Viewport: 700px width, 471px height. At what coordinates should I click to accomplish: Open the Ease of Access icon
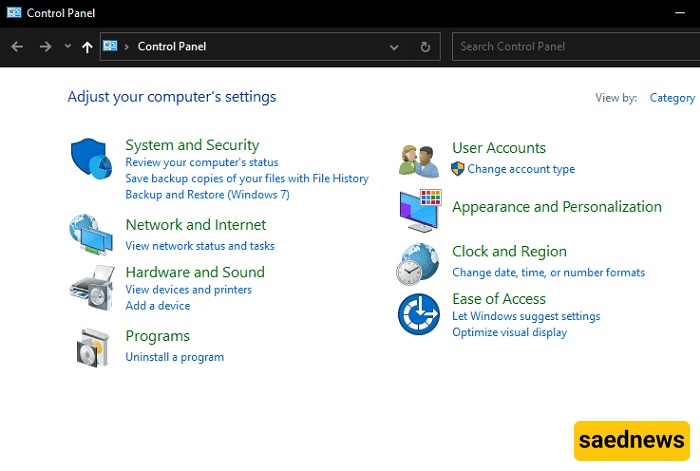click(x=419, y=314)
